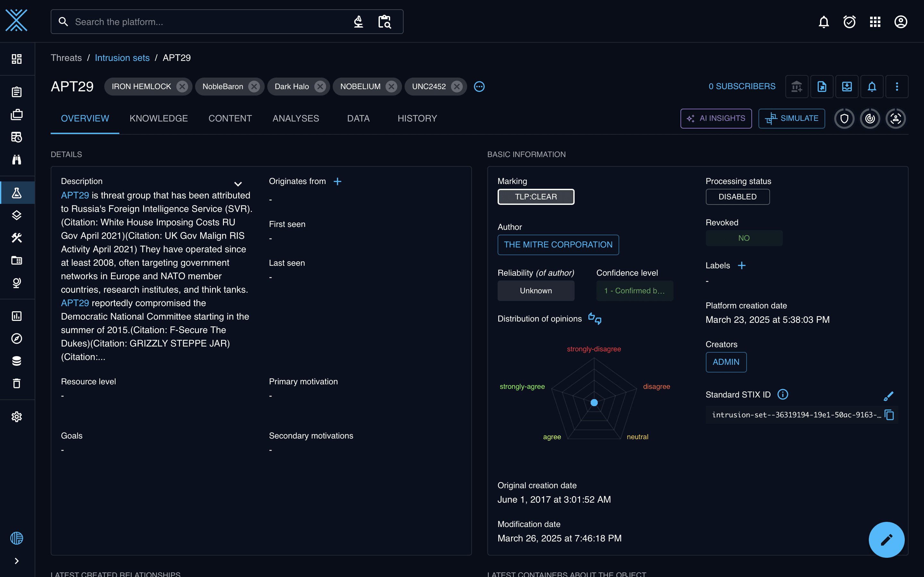Open the opinions thumbs icon

coord(595,318)
